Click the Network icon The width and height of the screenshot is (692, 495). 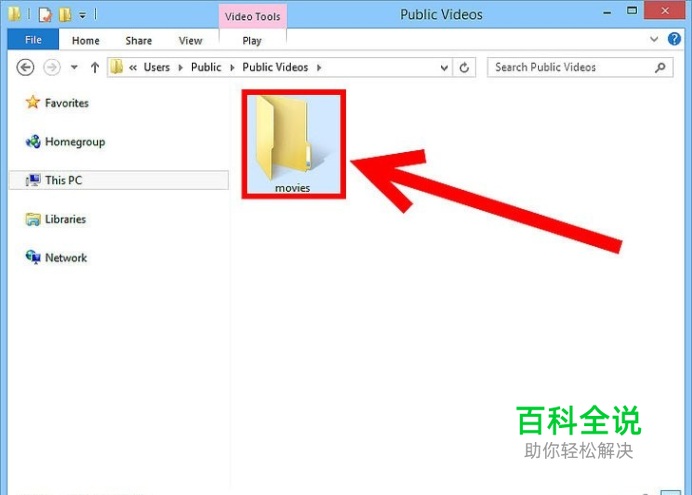point(33,257)
